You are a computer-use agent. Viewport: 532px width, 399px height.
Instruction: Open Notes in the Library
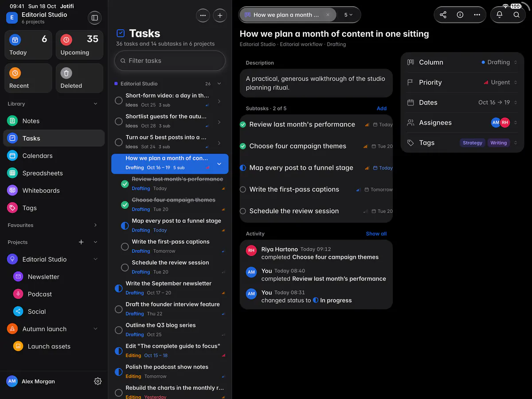54,121
